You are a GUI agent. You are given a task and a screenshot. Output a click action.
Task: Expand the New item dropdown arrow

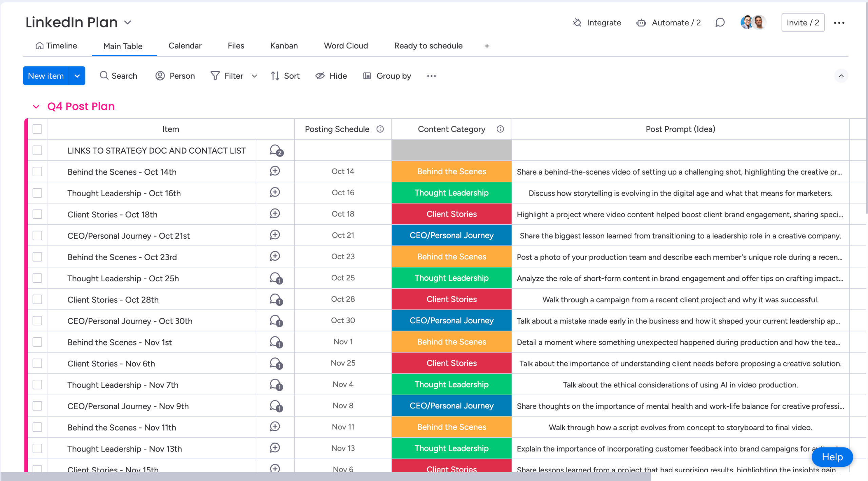77,76
